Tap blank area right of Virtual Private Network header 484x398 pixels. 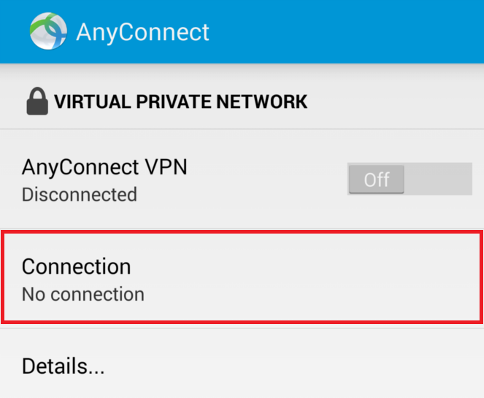(x=393, y=101)
